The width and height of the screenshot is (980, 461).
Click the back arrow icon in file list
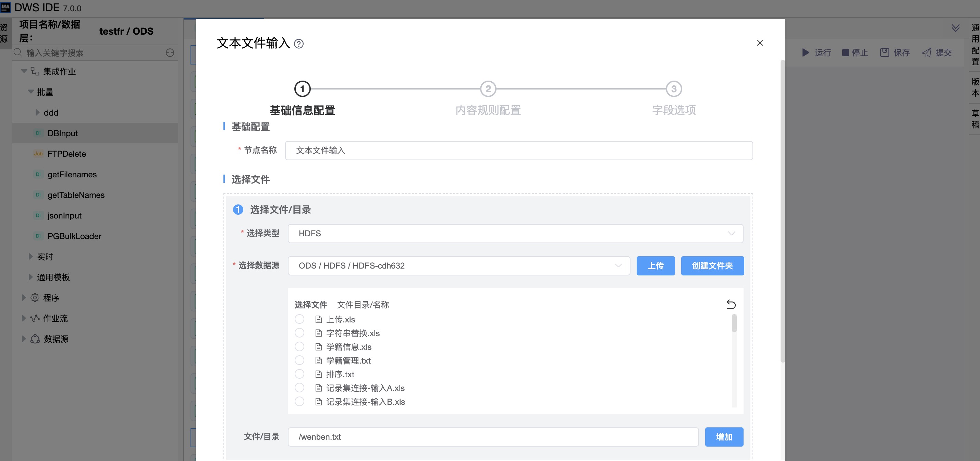click(731, 304)
